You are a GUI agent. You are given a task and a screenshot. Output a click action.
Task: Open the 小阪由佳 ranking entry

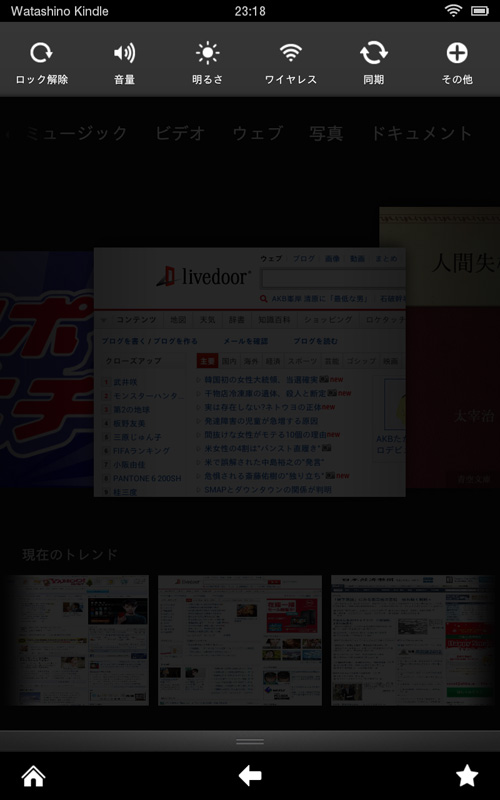(x=129, y=464)
